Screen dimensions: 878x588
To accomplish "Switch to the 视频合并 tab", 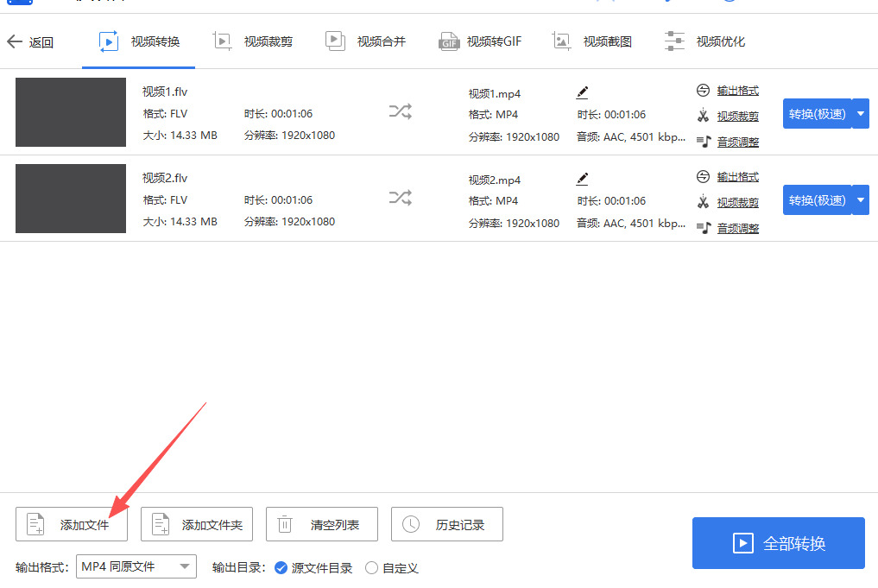I will coord(366,41).
